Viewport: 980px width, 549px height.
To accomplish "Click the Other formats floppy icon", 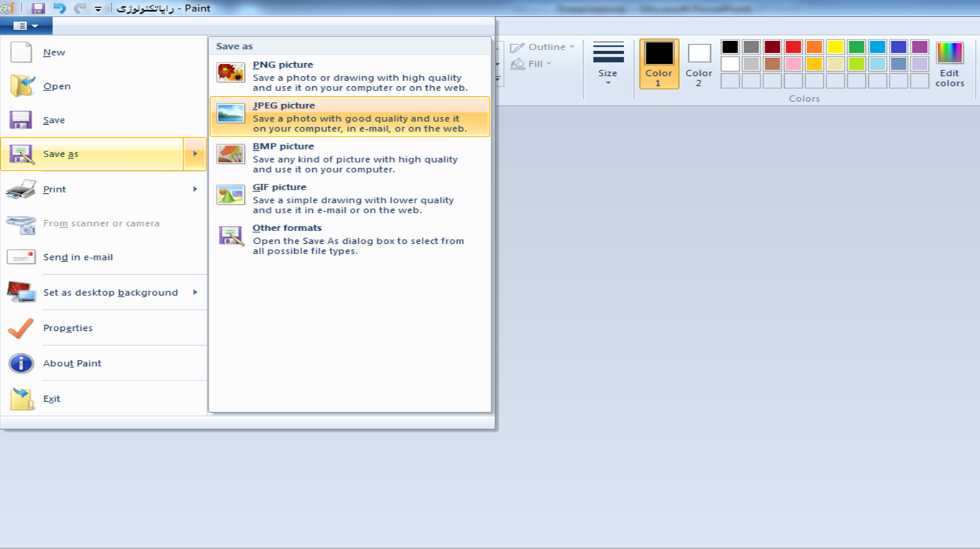I will (230, 235).
